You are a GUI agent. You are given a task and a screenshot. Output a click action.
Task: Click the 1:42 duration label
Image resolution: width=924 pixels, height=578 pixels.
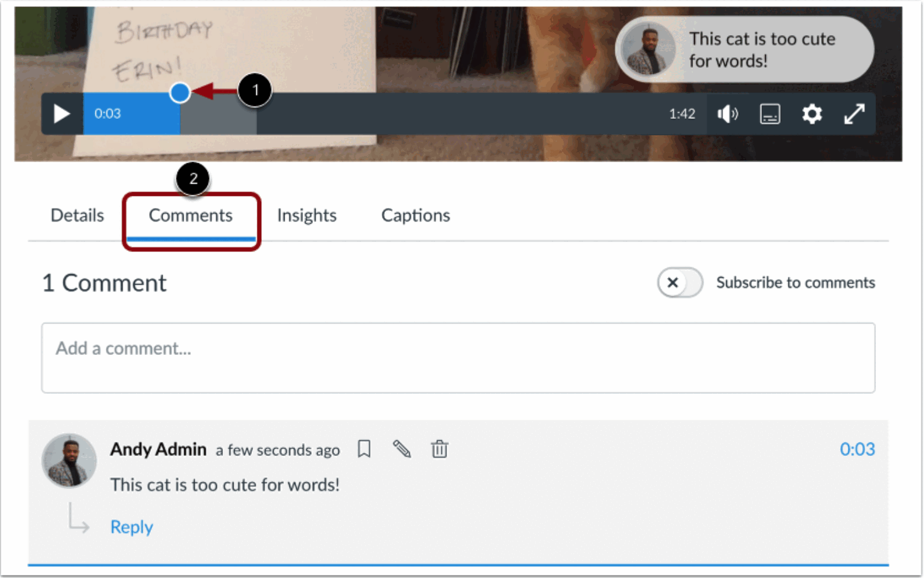click(682, 114)
